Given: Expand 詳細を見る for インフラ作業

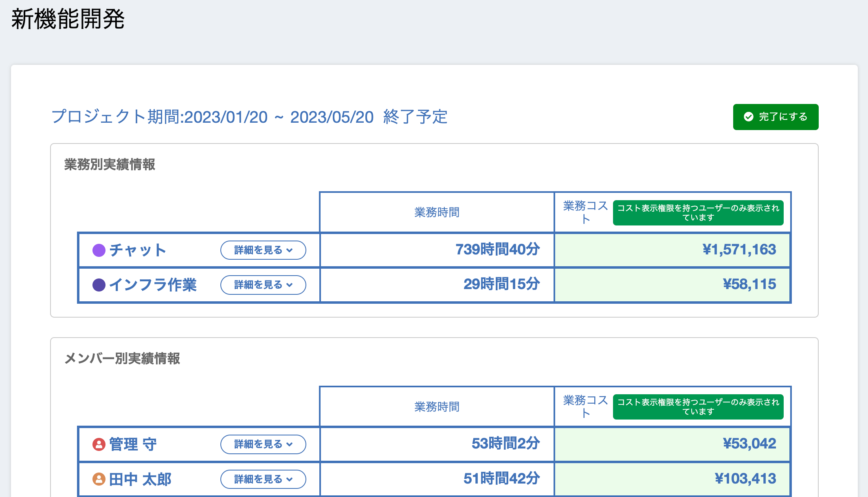Looking at the screenshot, I should coord(263,285).
